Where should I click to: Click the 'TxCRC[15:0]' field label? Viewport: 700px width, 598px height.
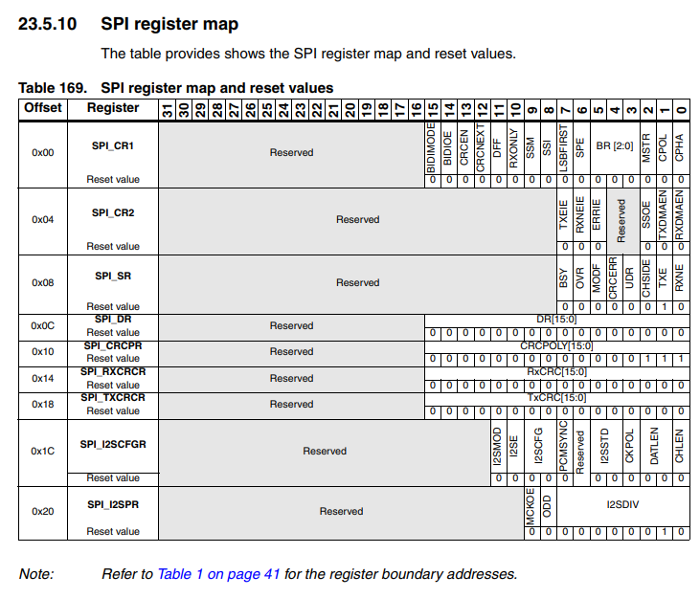556,398
